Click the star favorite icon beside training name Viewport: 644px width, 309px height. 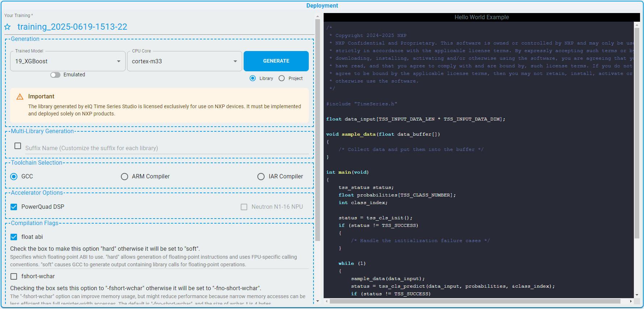click(8, 27)
